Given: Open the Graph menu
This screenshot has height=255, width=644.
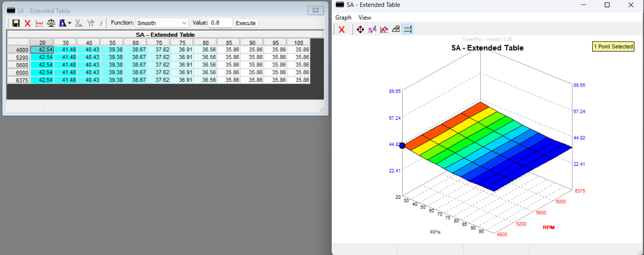Looking at the screenshot, I should (343, 17).
